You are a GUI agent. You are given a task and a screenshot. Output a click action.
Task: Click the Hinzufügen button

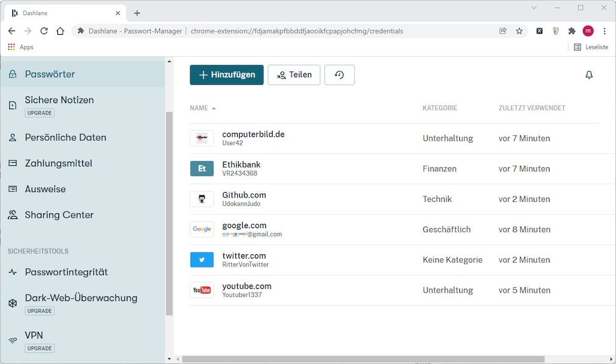[x=226, y=74]
